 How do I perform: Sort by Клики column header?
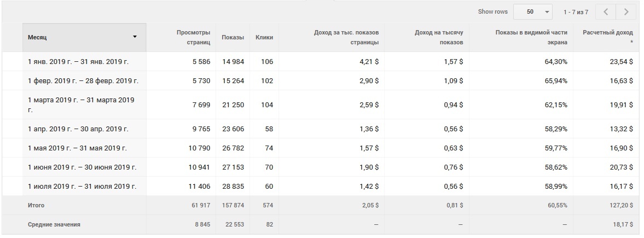264,37
